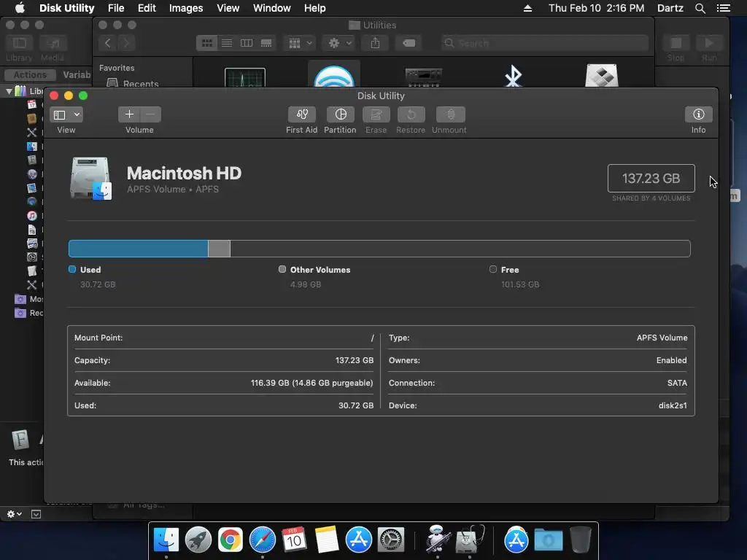
Task: Open the Edit menu
Action: (x=147, y=8)
